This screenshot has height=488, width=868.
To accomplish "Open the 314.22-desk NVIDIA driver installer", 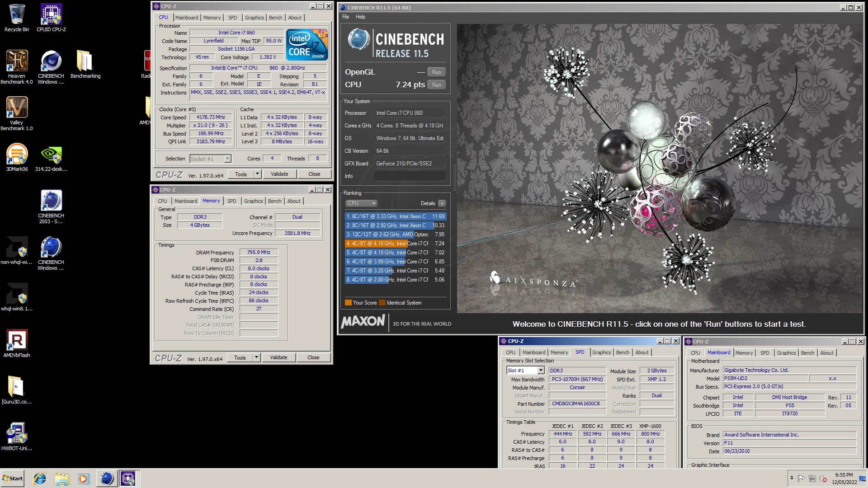I will 51,157.
